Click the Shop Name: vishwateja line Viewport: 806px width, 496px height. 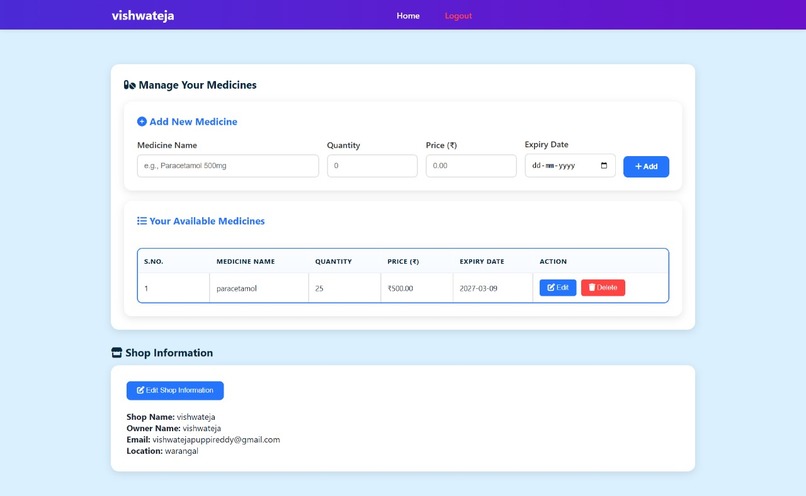click(171, 417)
